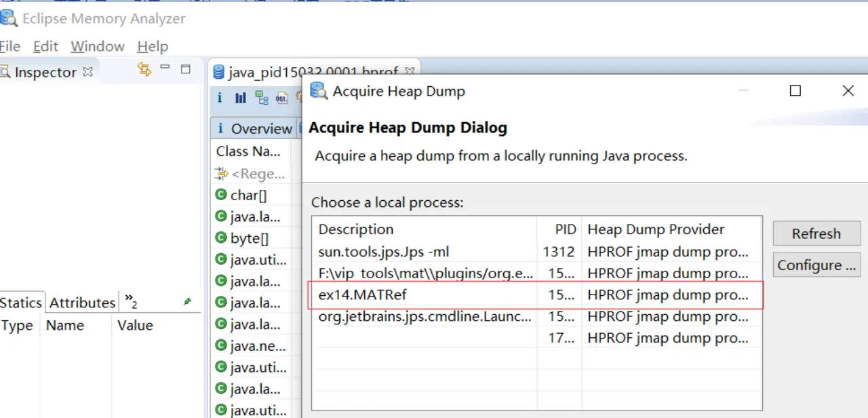868x418 pixels.
Task: Click the Value column header in Inspector
Action: tap(155, 326)
